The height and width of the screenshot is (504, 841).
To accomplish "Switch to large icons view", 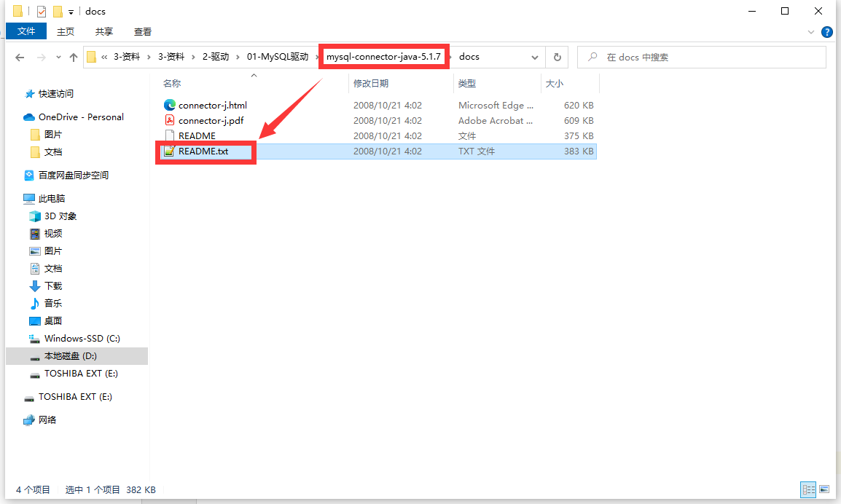I will tap(824, 489).
